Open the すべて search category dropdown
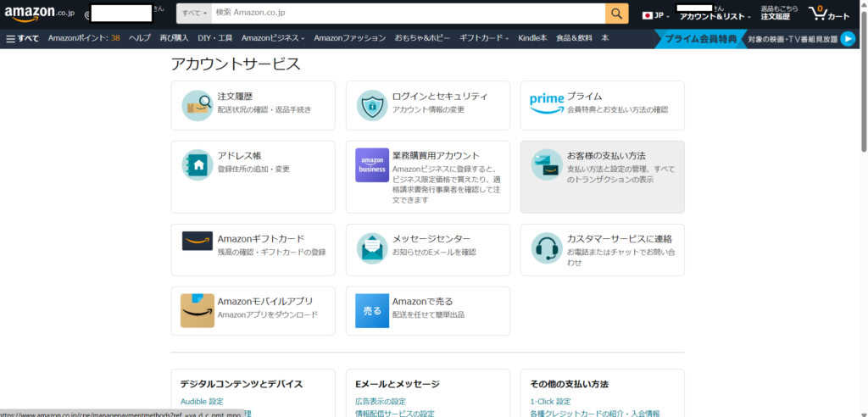 pos(194,14)
